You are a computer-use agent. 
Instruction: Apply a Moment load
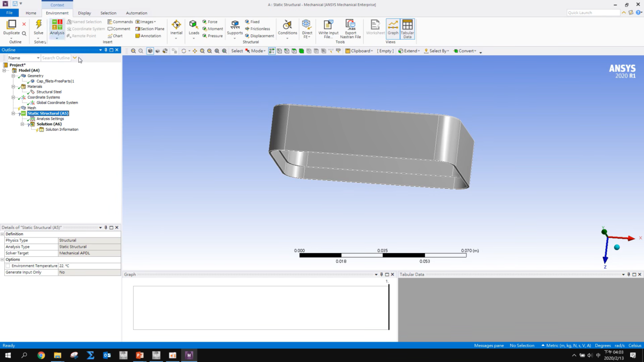tap(213, 29)
